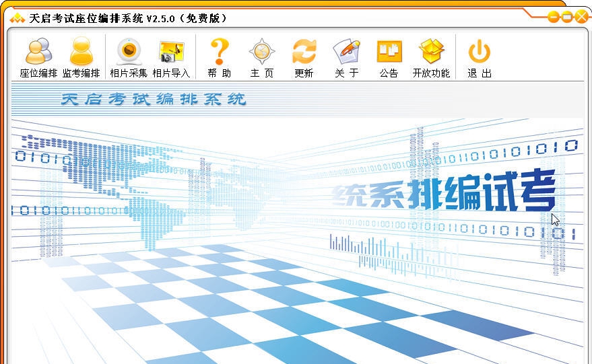The height and width of the screenshot is (364, 592).
Task: Go to 主页 compass homepage icon
Action: click(261, 58)
